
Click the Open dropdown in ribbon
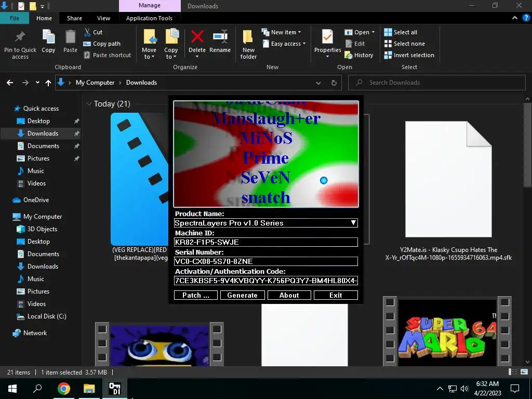[x=360, y=32]
